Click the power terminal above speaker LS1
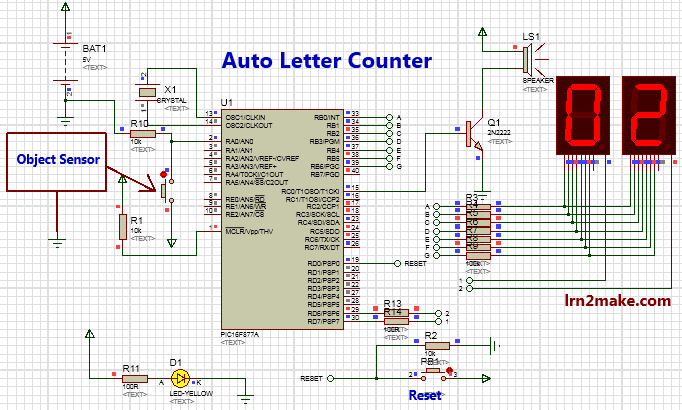 click(482, 32)
